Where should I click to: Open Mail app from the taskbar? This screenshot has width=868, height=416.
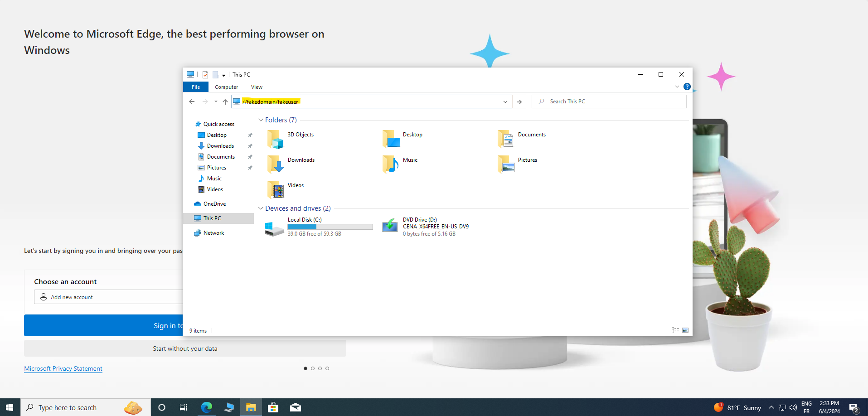(x=296, y=407)
